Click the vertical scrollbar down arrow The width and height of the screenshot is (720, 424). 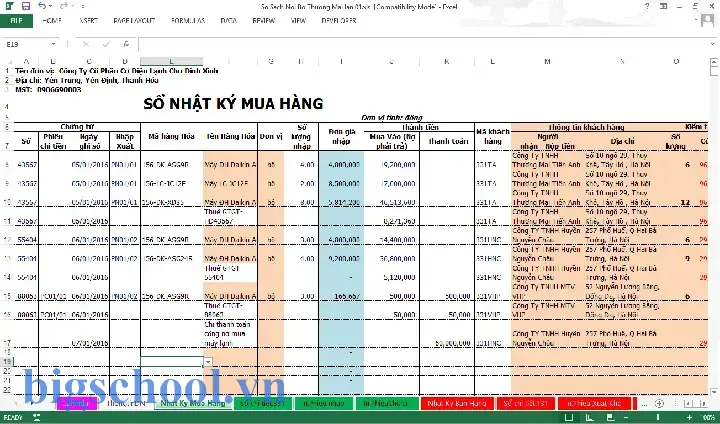pyautogui.click(x=714, y=392)
